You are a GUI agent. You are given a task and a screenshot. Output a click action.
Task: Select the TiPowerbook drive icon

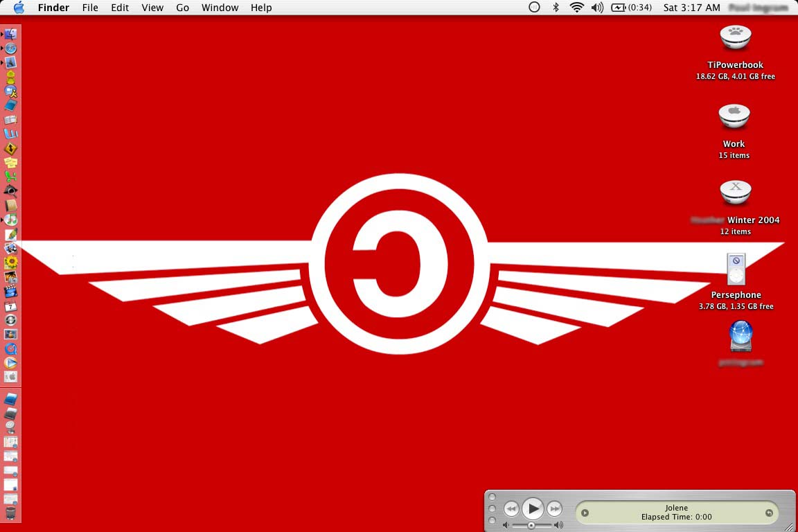point(736,38)
